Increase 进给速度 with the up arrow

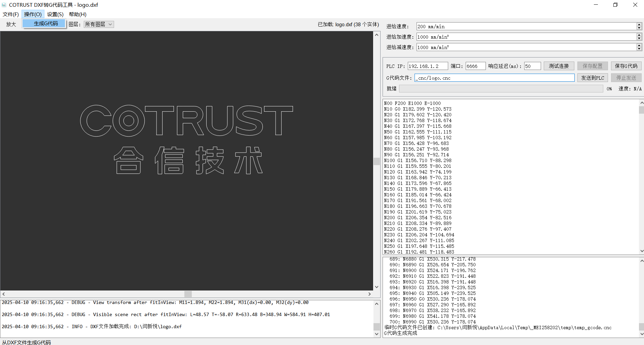[x=639, y=25]
